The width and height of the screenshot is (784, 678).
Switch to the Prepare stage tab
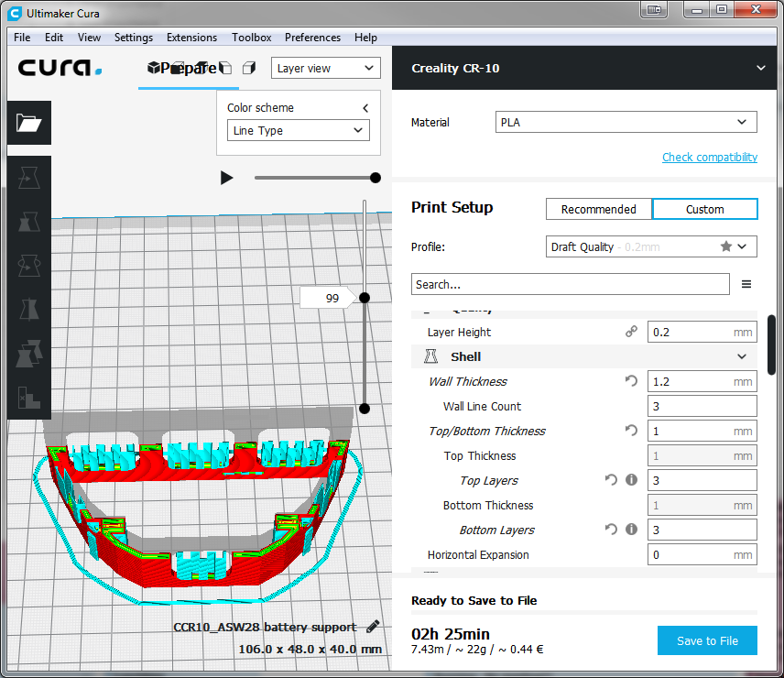[x=189, y=68]
